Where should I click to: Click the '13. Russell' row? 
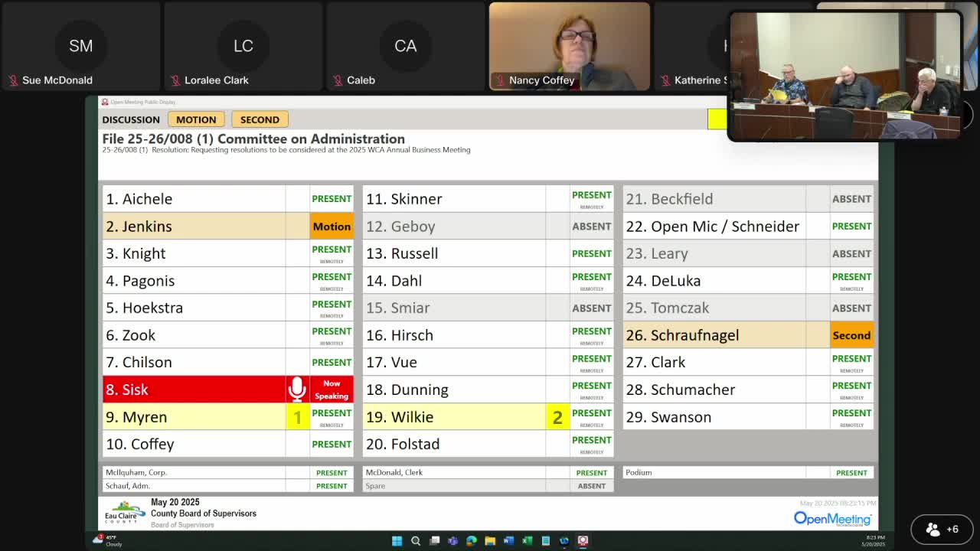pyautogui.click(x=488, y=253)
